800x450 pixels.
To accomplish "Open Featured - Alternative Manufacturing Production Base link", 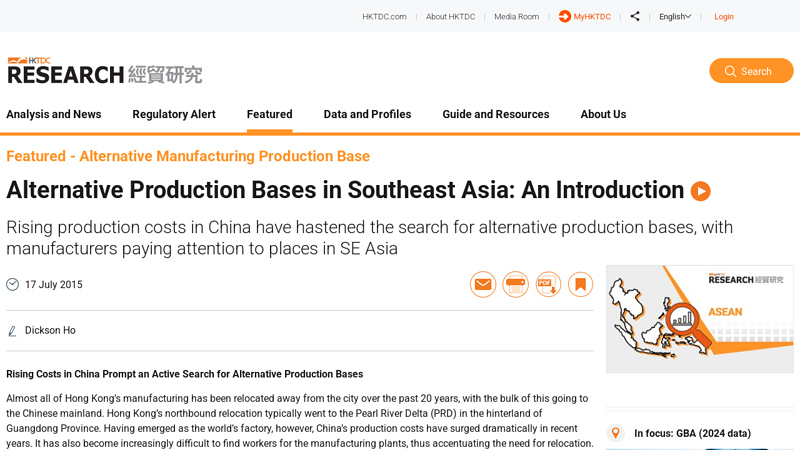I will tap(188, 156).
